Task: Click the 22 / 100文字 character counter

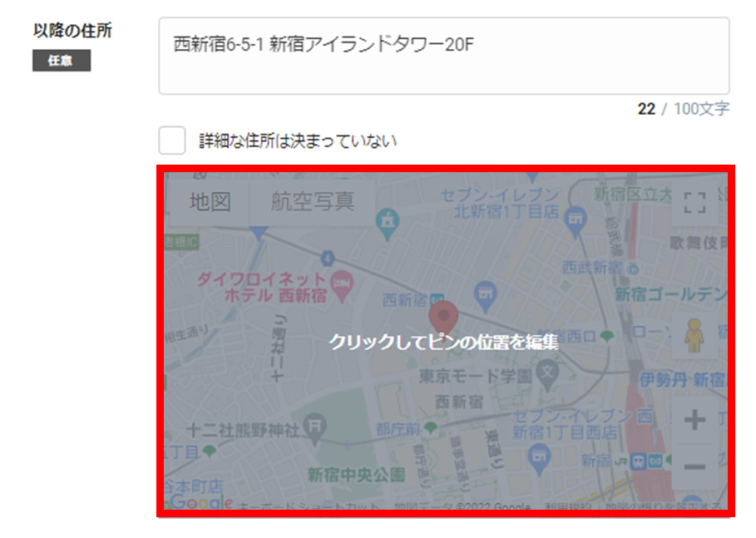Action: pos(683,109)
